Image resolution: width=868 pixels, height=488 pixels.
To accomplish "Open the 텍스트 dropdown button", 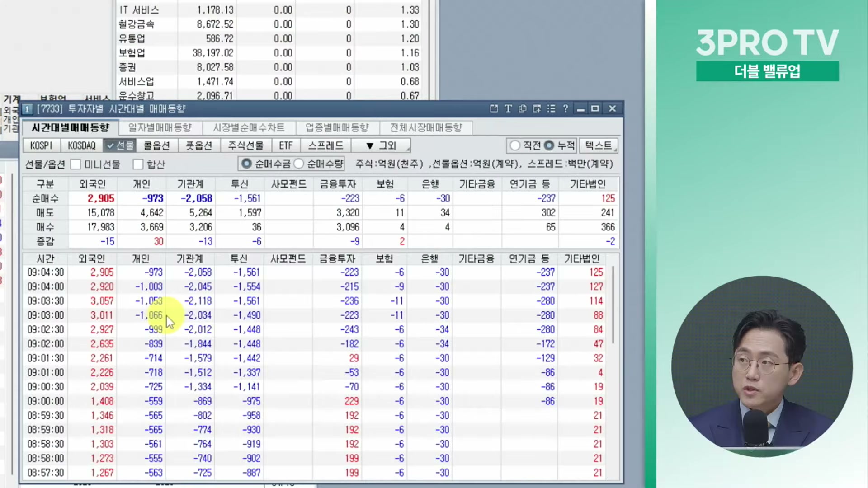I will [x=599, y=145].
